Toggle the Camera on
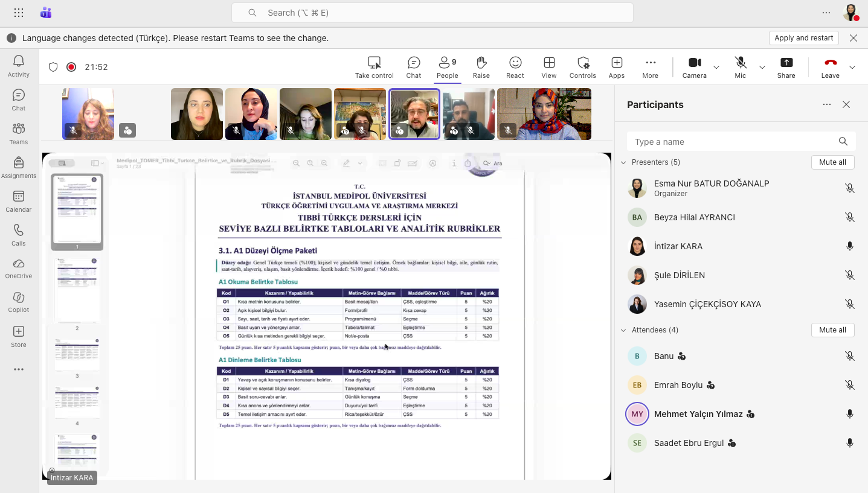This screenshot has width=868, height=493. pos(695,68)
